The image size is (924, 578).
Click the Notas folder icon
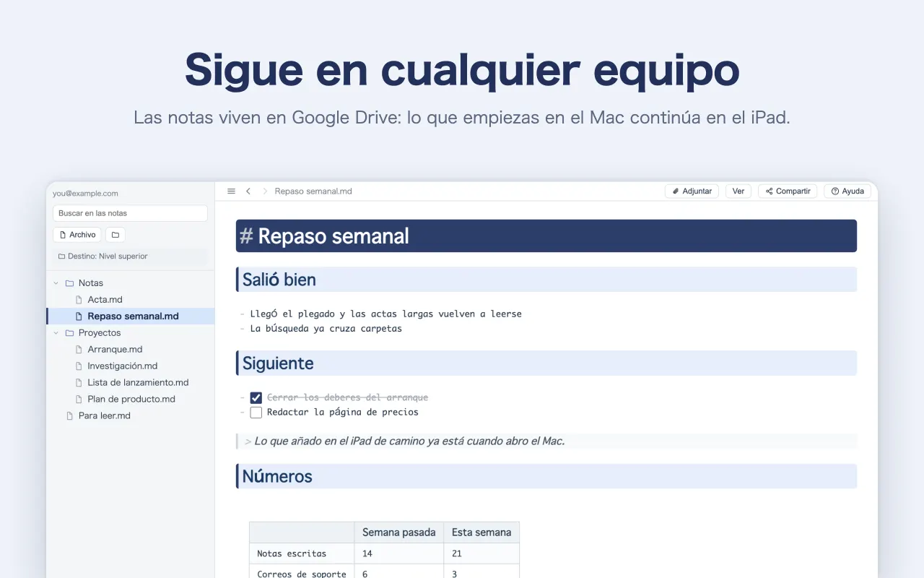[69, 283]
